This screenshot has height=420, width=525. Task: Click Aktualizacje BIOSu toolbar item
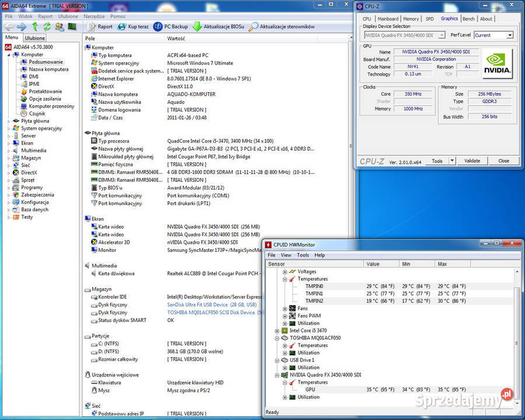(218, 26)
